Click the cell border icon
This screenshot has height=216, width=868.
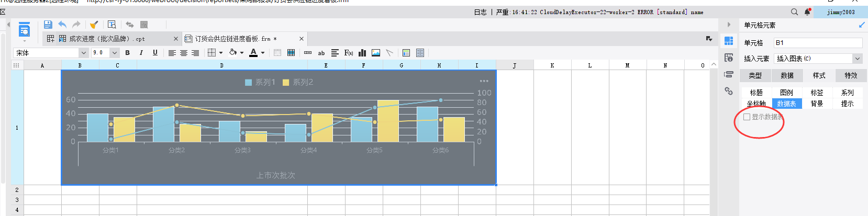pos(212,53)
